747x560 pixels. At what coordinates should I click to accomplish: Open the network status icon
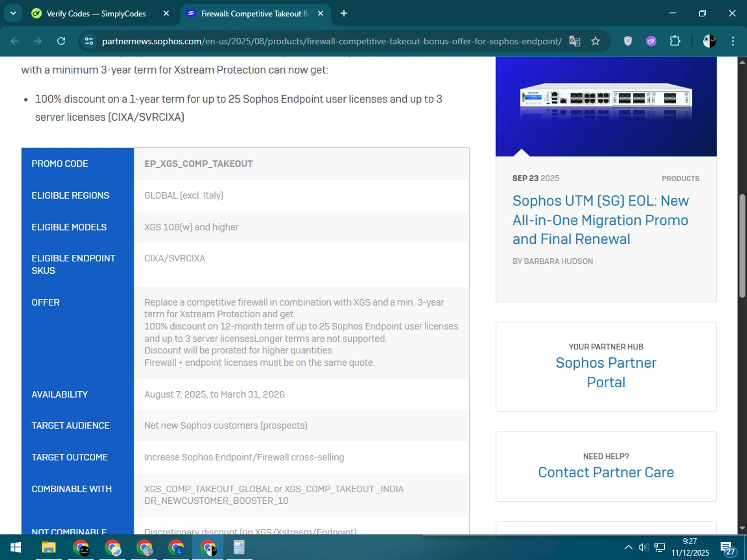point(660,548)
